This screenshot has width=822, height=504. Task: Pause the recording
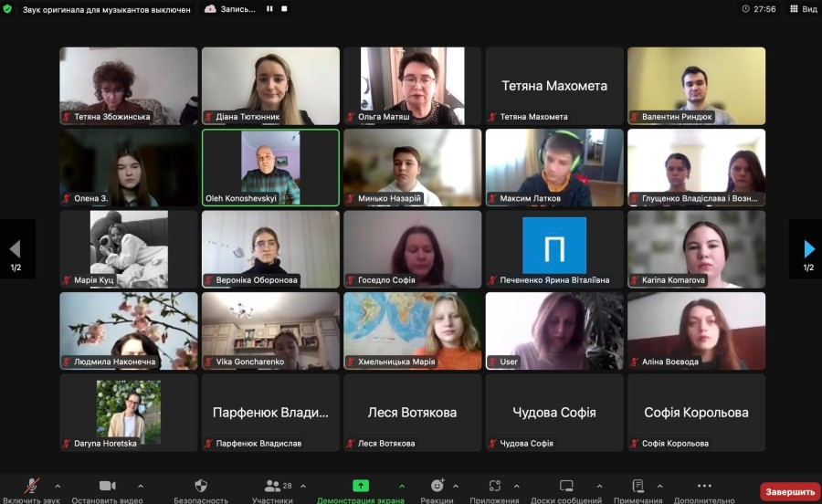(269, 9)
